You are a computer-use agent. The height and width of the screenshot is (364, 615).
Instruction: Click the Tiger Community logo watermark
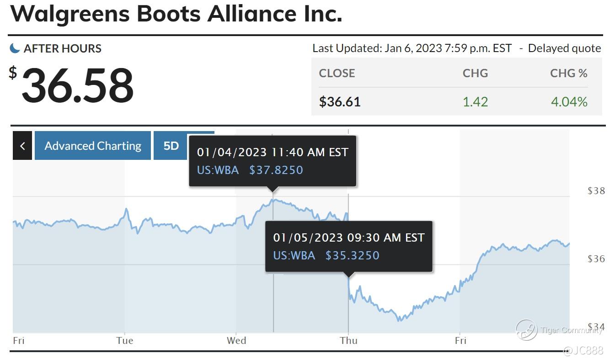click(526, 330)
